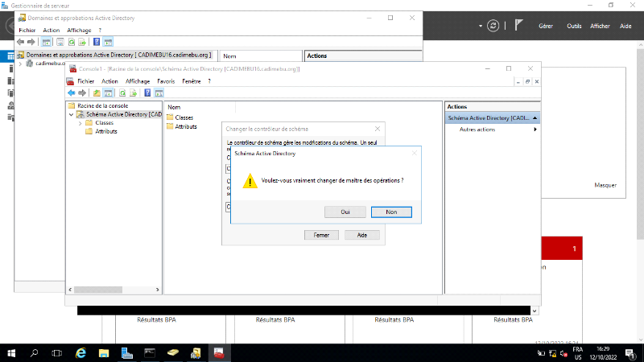Click Export list icon in Domaines et approbations toolbar
This screenshot has width=644, height=362.
(x=82, y=42)
